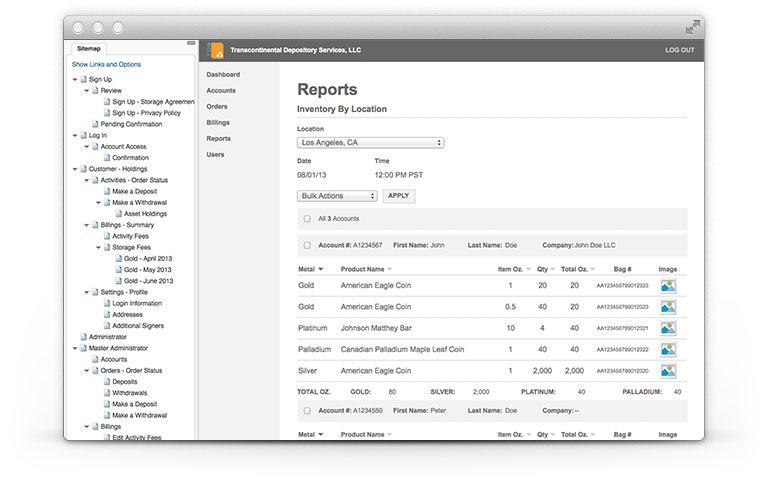Image resolution: width=768 pixels, height=480 pixels.
Task: View image for Johnson Matthey Bar row
Action: click(668, 328)
